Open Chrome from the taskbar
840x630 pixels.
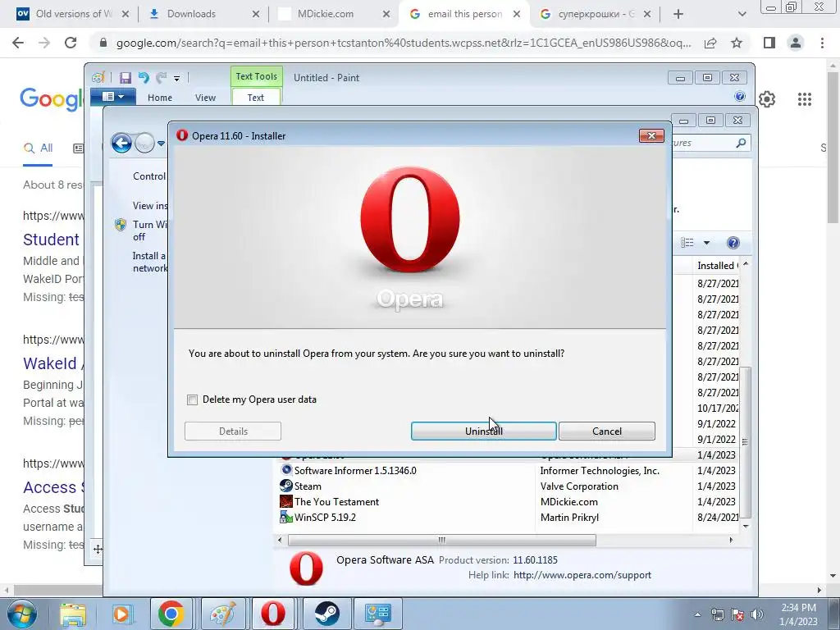[x=171, y=614]
